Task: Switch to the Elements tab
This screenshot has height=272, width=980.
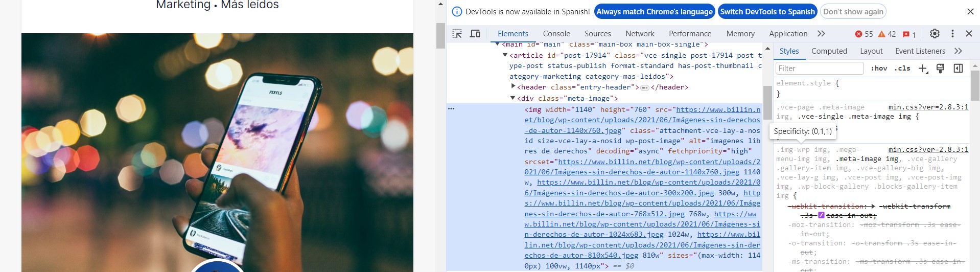Action: 513,34
